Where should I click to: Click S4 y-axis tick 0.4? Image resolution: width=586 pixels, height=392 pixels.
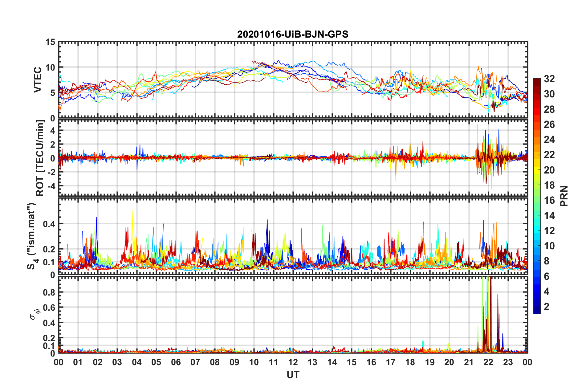(49, 224)
